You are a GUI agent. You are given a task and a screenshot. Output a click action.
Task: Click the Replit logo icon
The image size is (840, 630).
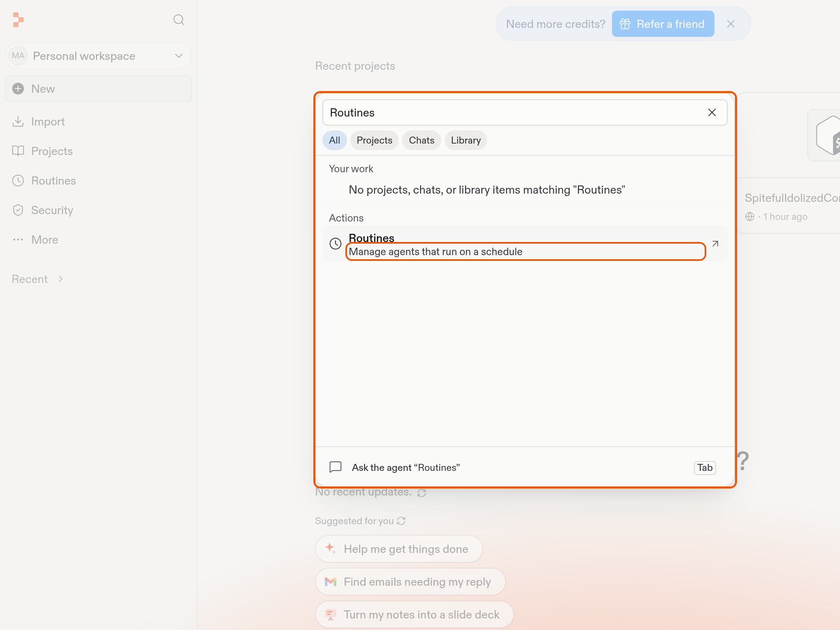[18, 20]
